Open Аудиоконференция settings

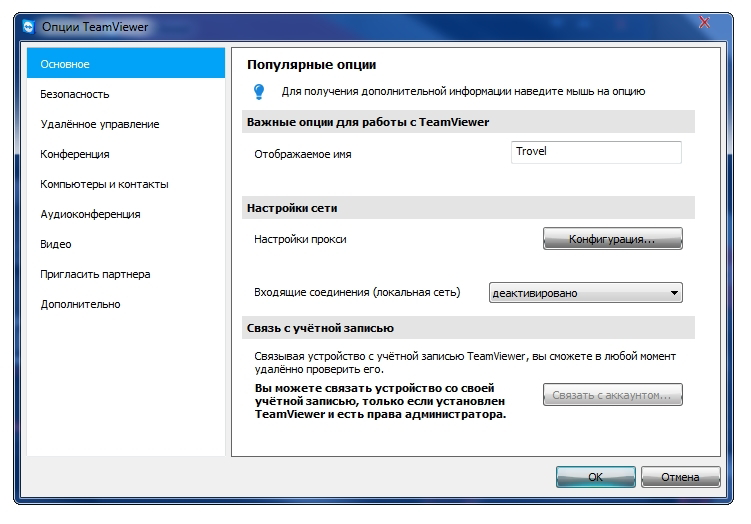point(126,214)
